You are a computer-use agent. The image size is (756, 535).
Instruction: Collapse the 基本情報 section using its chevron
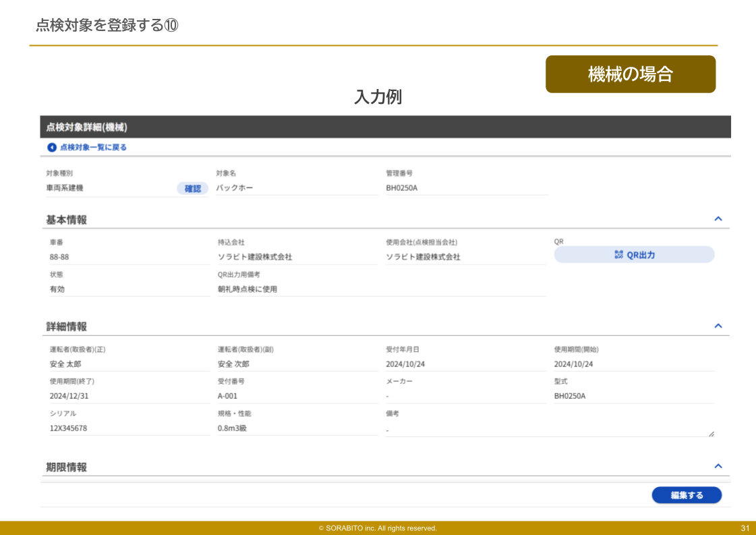[x=718, y=218]
